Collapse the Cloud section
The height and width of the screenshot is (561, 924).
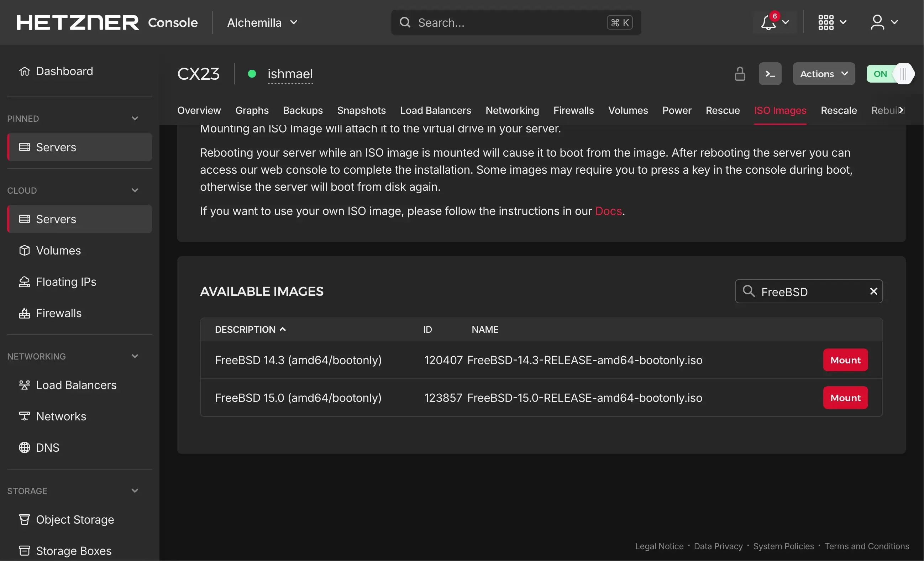pos(135,190)
